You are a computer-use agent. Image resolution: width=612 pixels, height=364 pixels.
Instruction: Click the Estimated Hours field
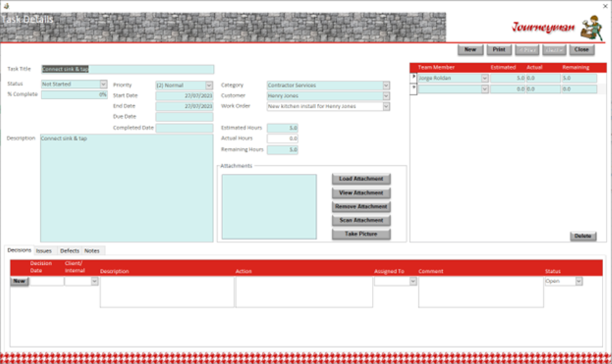pos(283,128)
